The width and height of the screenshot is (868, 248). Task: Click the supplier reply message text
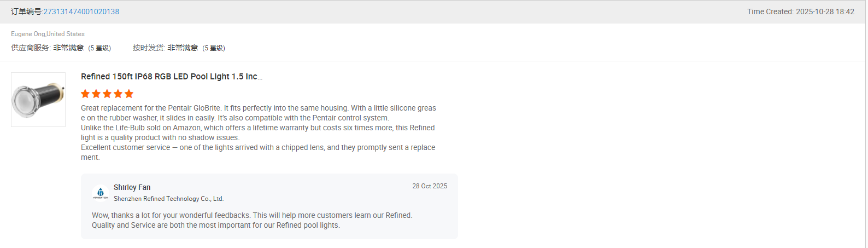[x=252, y=220]
